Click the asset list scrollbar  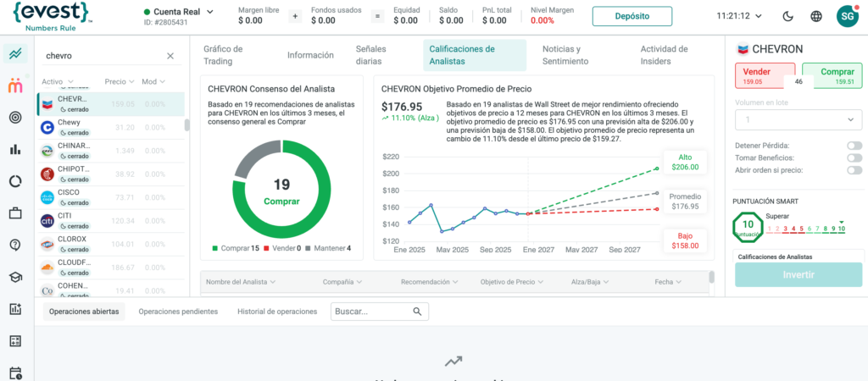[x=187, y=125]
